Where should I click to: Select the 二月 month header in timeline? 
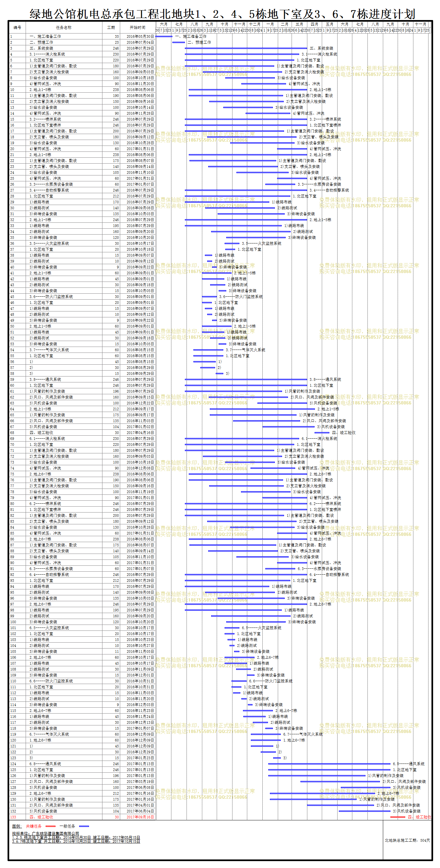pos(285,24)
